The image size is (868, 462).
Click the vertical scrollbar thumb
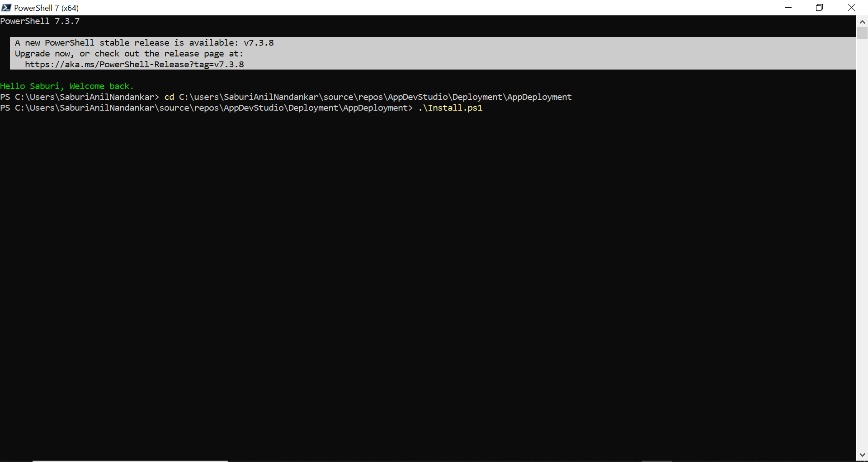[x=862, y=33]
